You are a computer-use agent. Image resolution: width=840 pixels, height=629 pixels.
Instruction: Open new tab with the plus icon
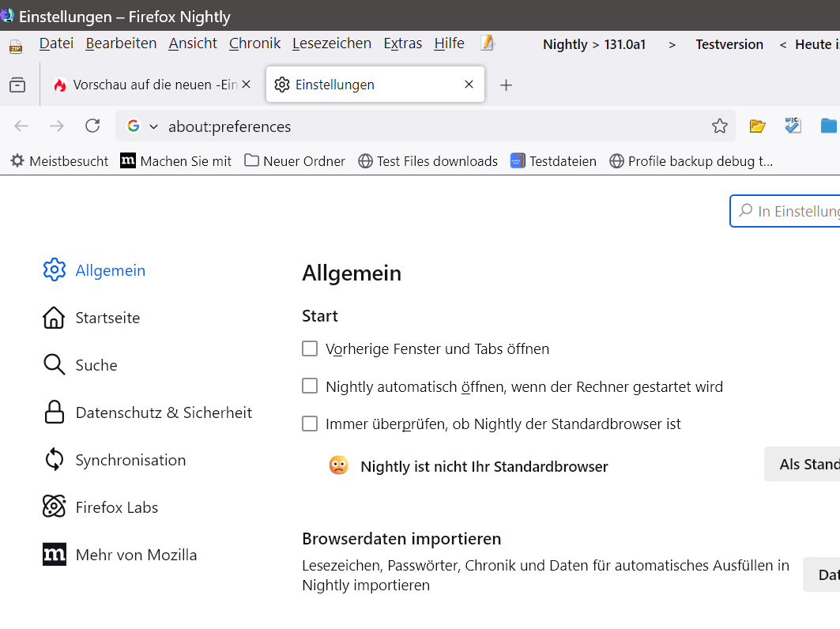pyautogui.click(x=507, y=85)
